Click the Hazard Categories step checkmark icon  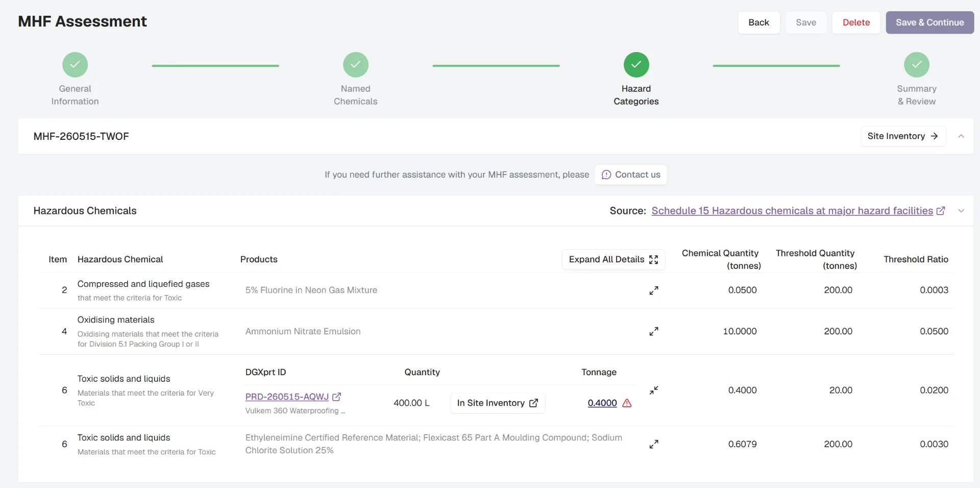pyautogui.click(x=636, y=65)
